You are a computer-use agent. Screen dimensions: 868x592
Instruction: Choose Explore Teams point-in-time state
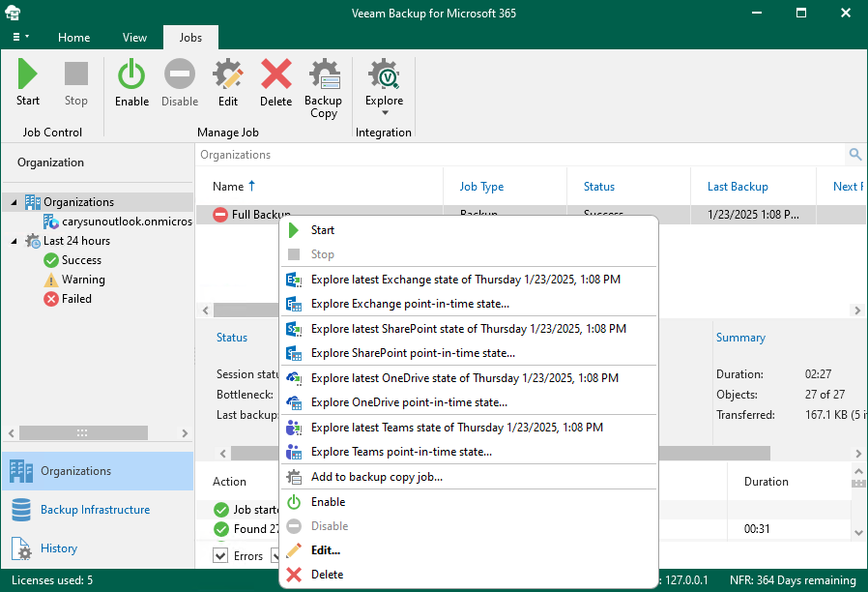(469, 452)
